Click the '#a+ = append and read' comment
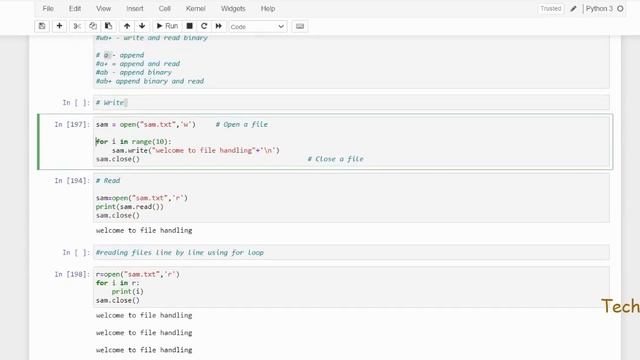The height and width of the screenshot is (360, 640). coord(138,64)
